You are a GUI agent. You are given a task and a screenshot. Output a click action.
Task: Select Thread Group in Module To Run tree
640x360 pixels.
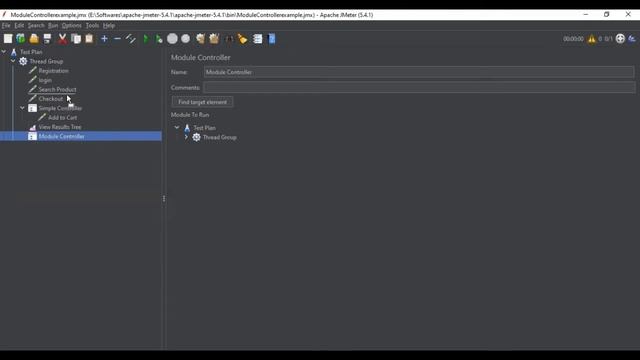pos(219,137)
